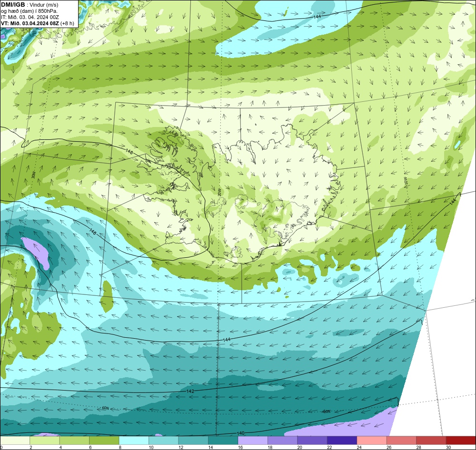
Task: Choose the red 28–30 m/s legend swatch
Action: click(431, 440)
